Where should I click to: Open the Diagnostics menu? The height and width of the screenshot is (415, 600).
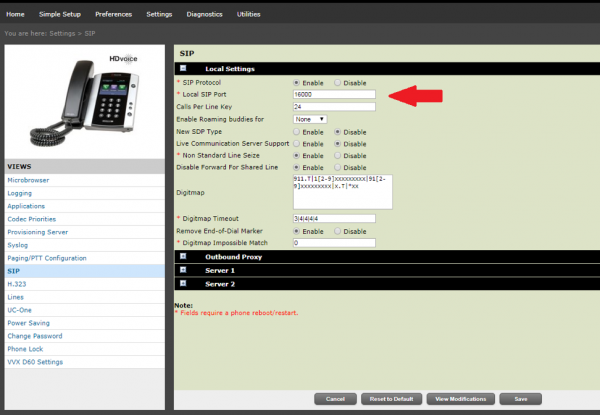(x=204, y=14)
